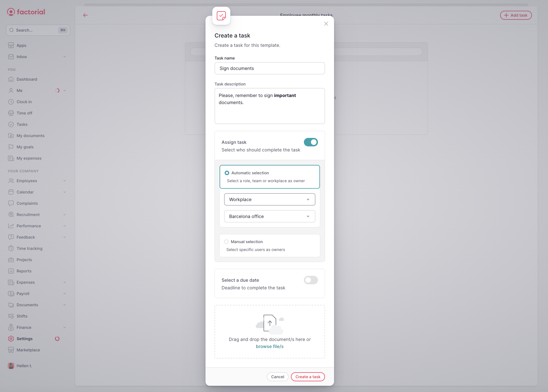The height and width of the screenshot is (392, 548).
Task: Click the close dialog X icon
Action: (326, 24)
